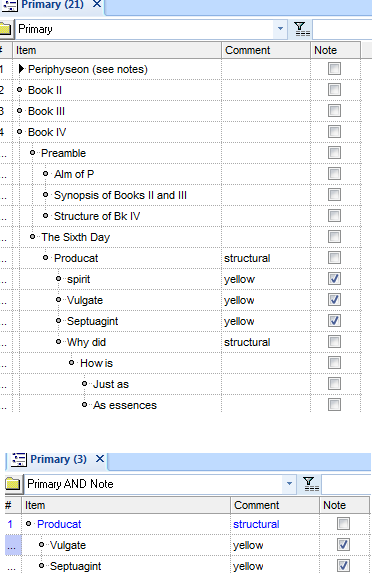Viewport: 374px width, 578px height.
Task: Click filter icon beside Primary AND Note box
Action: (x=311, y=484)
